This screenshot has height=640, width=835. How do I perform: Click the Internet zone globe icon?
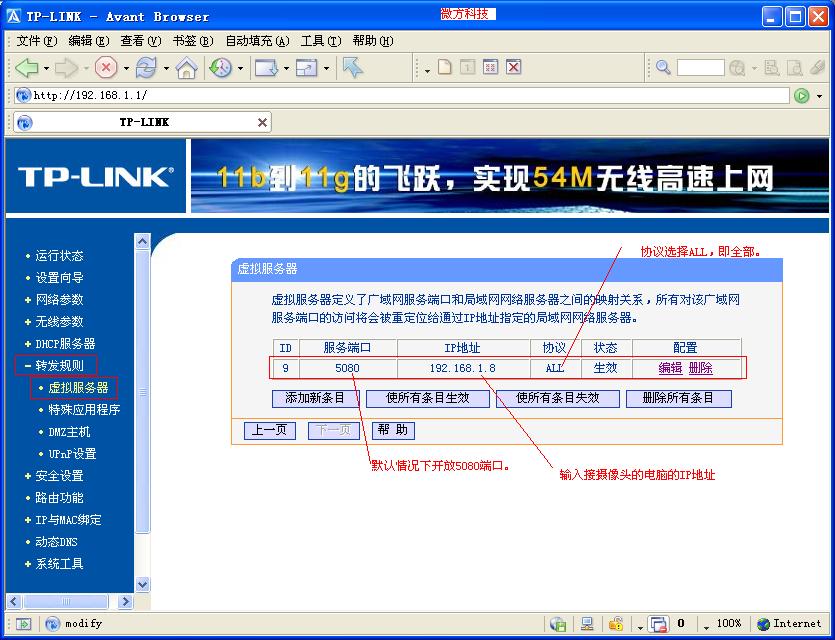[763, 624]
